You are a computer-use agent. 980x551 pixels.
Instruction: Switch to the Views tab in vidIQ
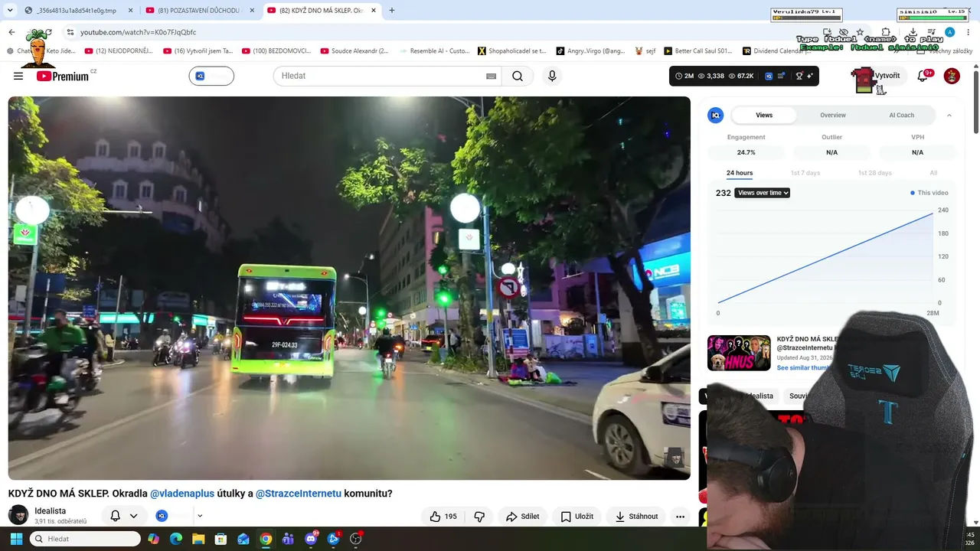coord(764,115)
